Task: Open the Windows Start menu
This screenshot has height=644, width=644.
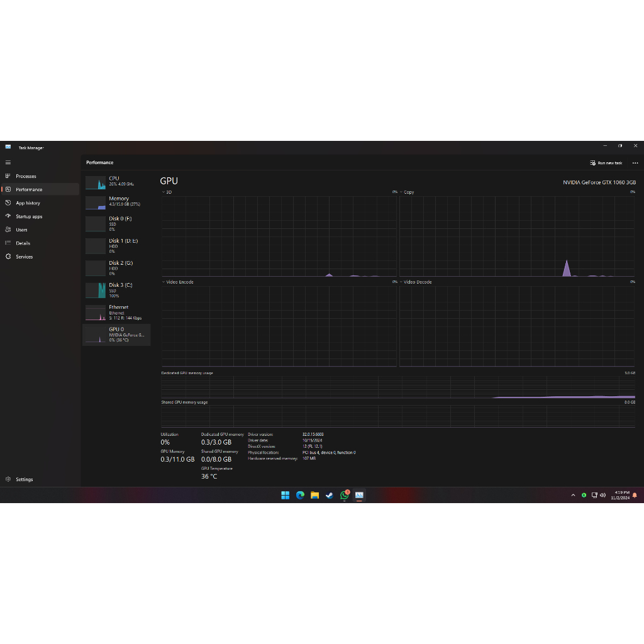Action: [285, 496]
